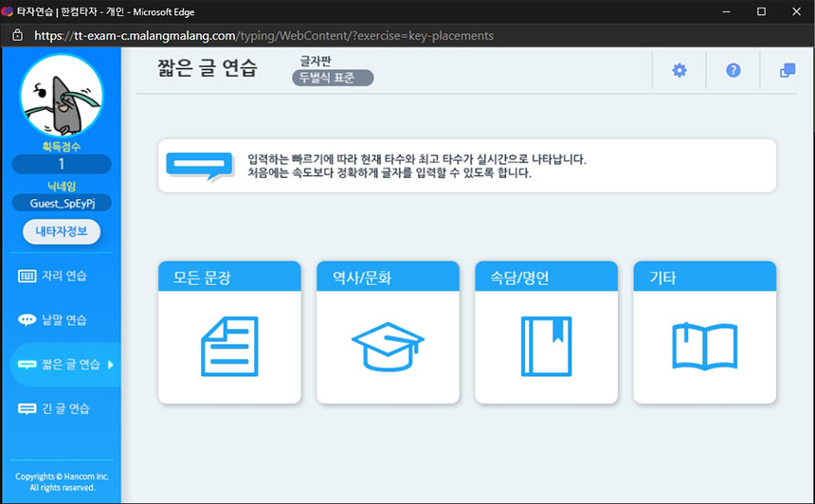Open the 모든 문장 card header
Screen dimensions: 815x504
(229, 277)
